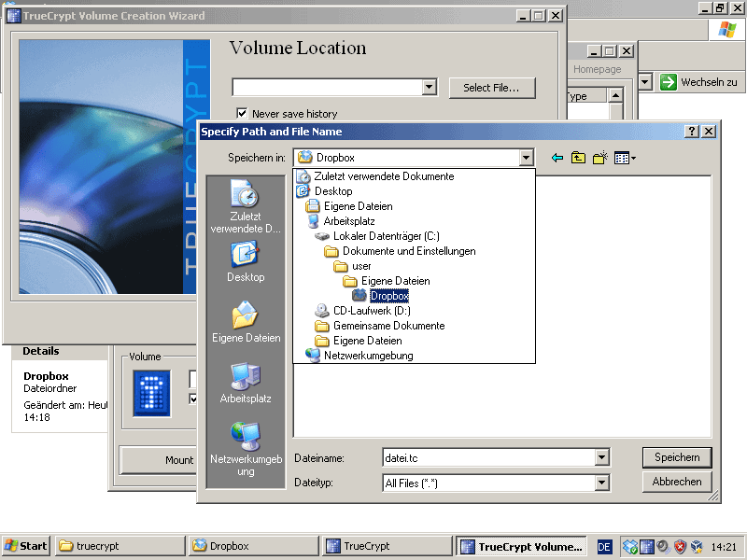Open the view menu icon in save dialog

click(625, 158)
